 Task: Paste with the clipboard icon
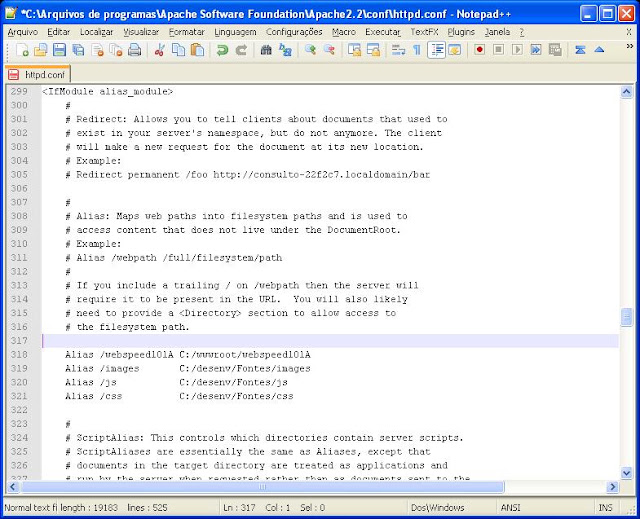point(197,50)
